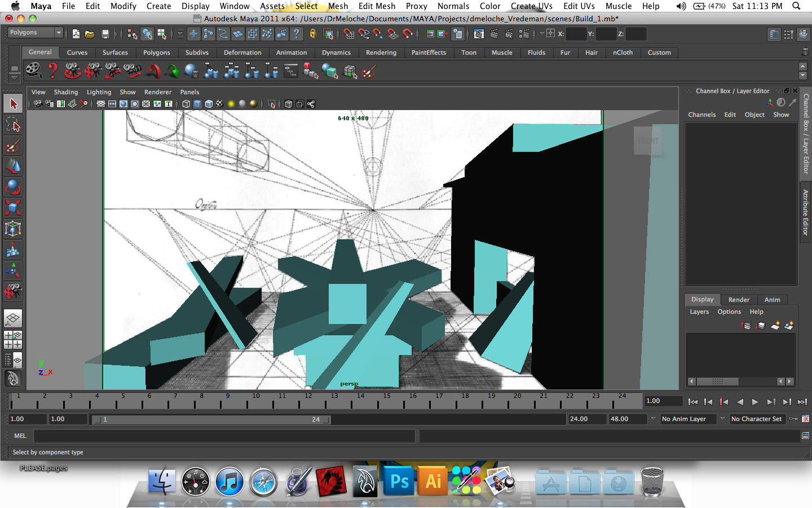Image resolution: width=812 pixels, height=508 pixels.
Task: Expand the No Anim Layer dropdown
Action: point(688,419)
